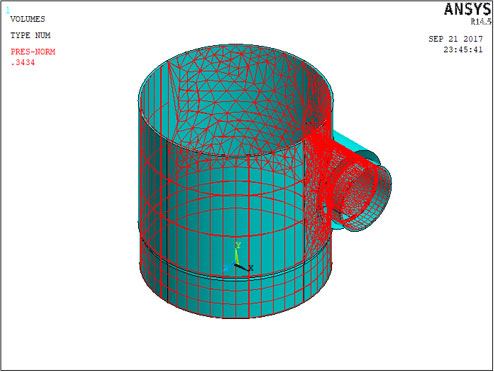Click the R14.5 version label
Image resolution: width=494 pixels, height=372 pixels.
point(481,22)
